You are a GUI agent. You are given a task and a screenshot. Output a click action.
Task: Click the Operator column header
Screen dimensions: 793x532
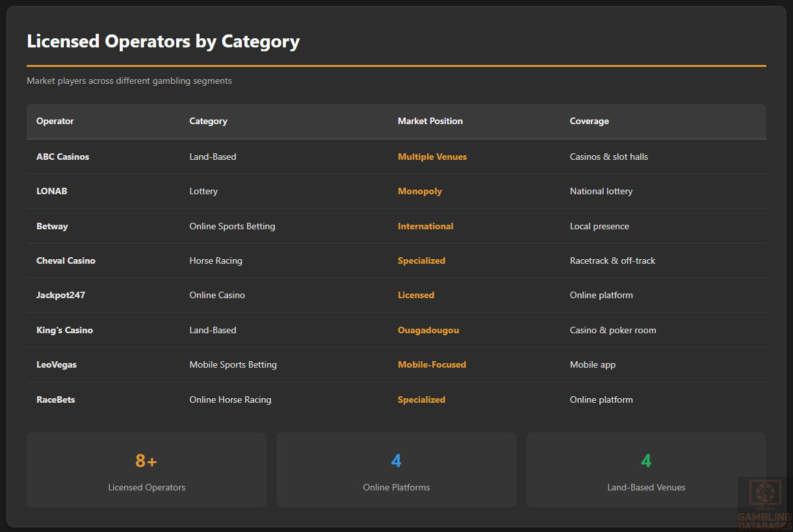pos(55,121)
